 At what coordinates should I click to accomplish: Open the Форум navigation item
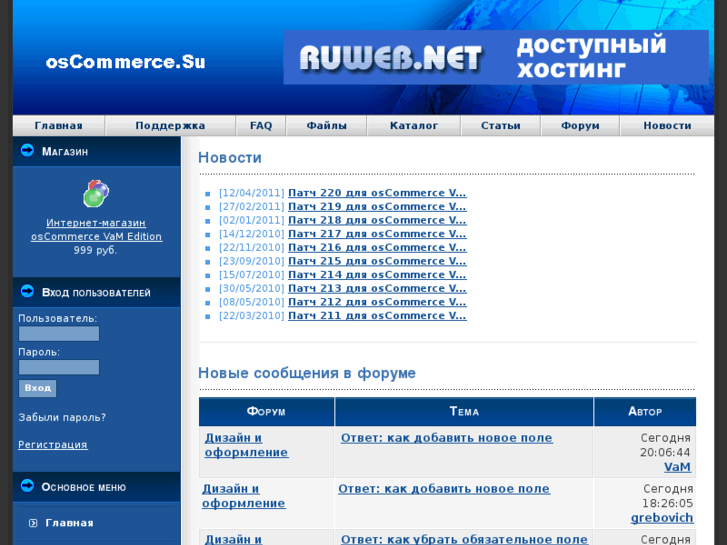coord(580,126)
